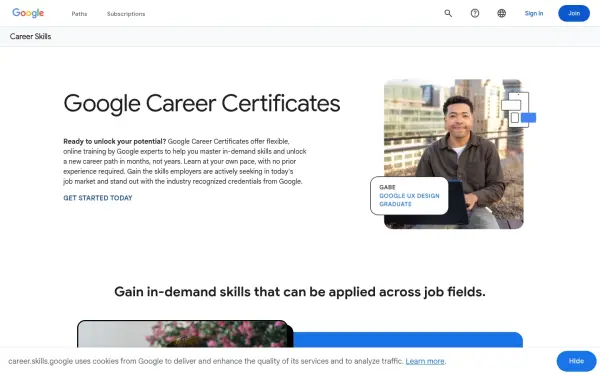Image resolution: width=600 pixels, height=375 pixels.
Task: Click the Google Career Certificates heading
Action: [x=202, y=103]
